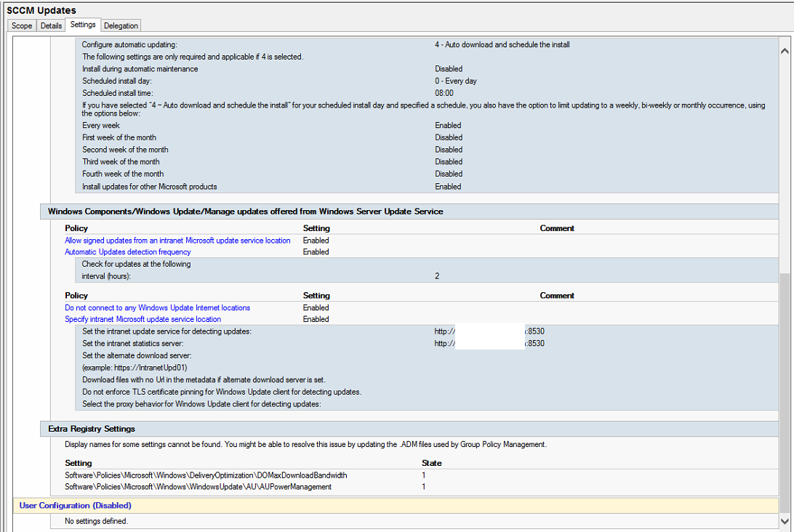Select 'Scheduled install day:' label
794x532 pixels.
pyautogui.click(x=116, y=81)
